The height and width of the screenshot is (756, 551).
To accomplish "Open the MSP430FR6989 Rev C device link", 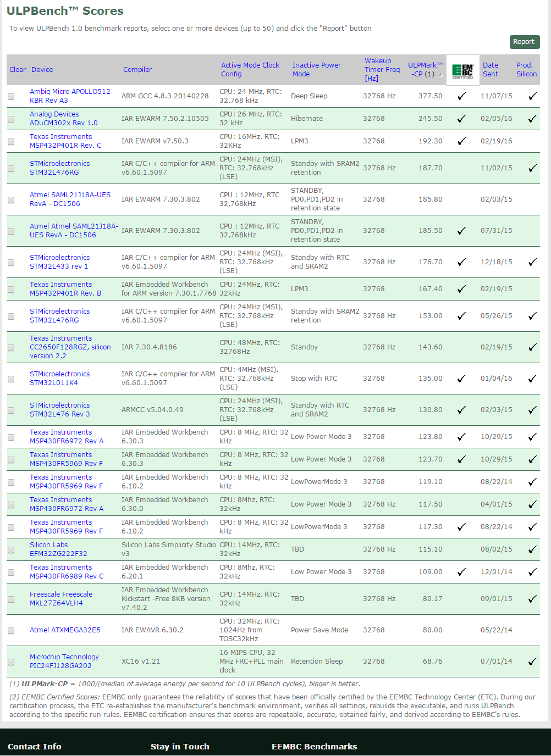I will point(67,572).
